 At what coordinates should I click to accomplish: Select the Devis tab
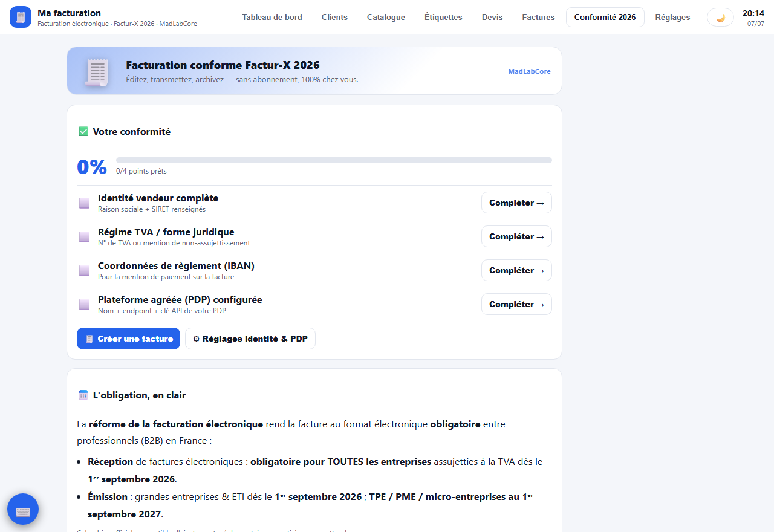[492, 17]
